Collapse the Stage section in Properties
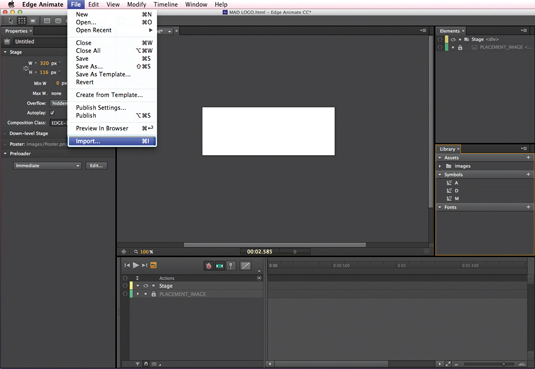The height and width of the screenshot is (369, 535). tap(5, 52)
